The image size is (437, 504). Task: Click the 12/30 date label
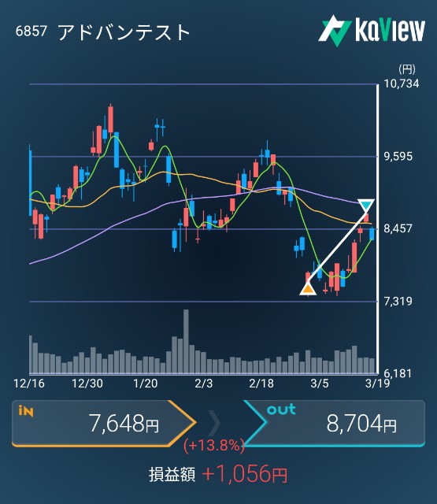point(87,384)
